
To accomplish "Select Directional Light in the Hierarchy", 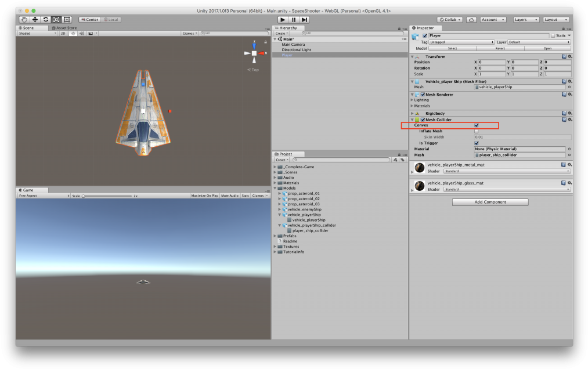I will click(296, 50).
